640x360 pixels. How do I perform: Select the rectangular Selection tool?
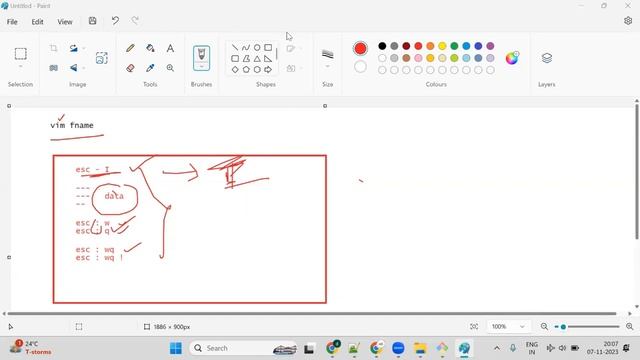(20, 53)
